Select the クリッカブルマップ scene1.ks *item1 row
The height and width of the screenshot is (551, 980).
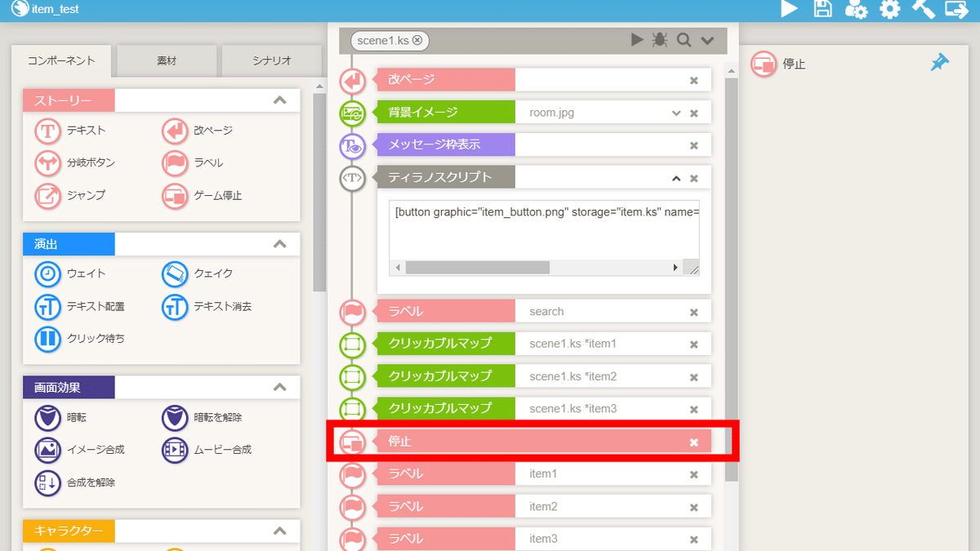[544, 344]
